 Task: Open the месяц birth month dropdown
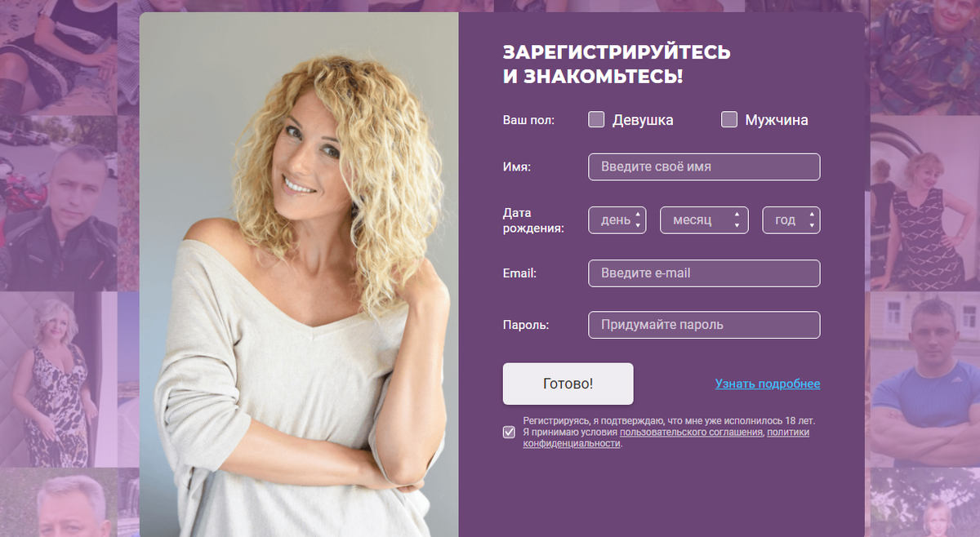pos(704,220)
